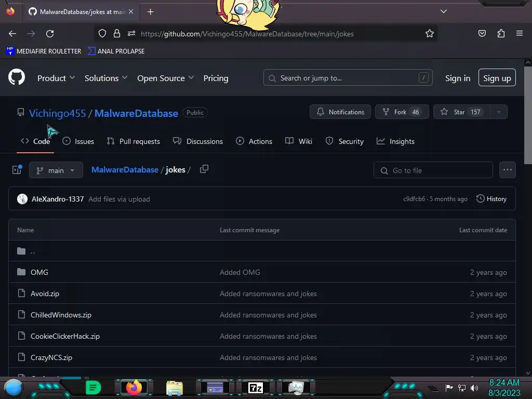This screenshot has width=532, height=399.
Task: Open the 7-Zip taskbar icon
Action: tap(256, 388)
